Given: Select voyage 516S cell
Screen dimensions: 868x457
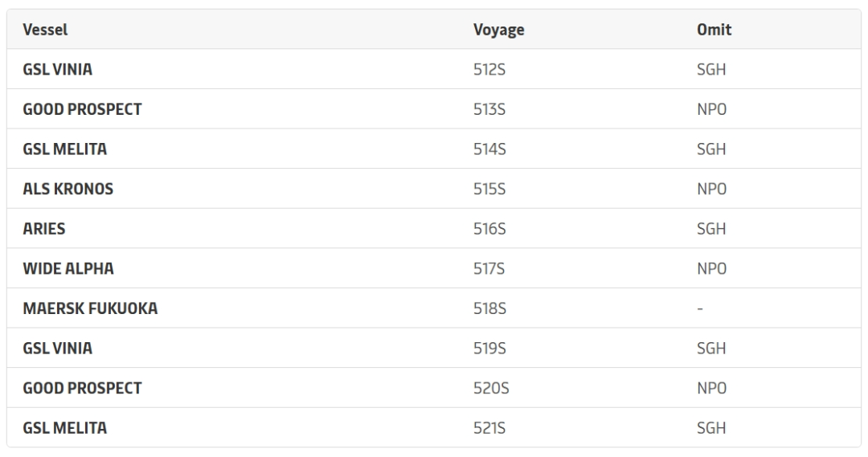Looking at the screenshot, I should tap(489, 229).
